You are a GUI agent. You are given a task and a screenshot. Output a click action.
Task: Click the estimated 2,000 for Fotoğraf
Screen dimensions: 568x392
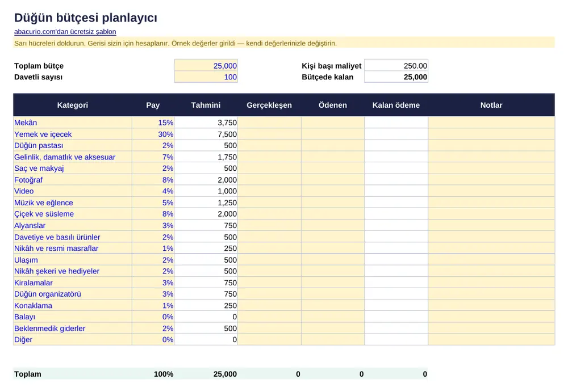tap(206, 179)
